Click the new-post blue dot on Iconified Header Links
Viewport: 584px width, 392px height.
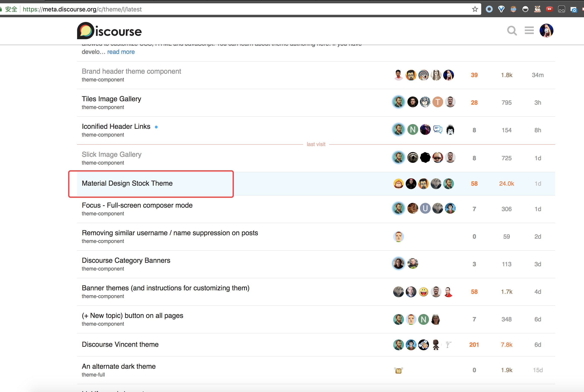pos(156,127)
